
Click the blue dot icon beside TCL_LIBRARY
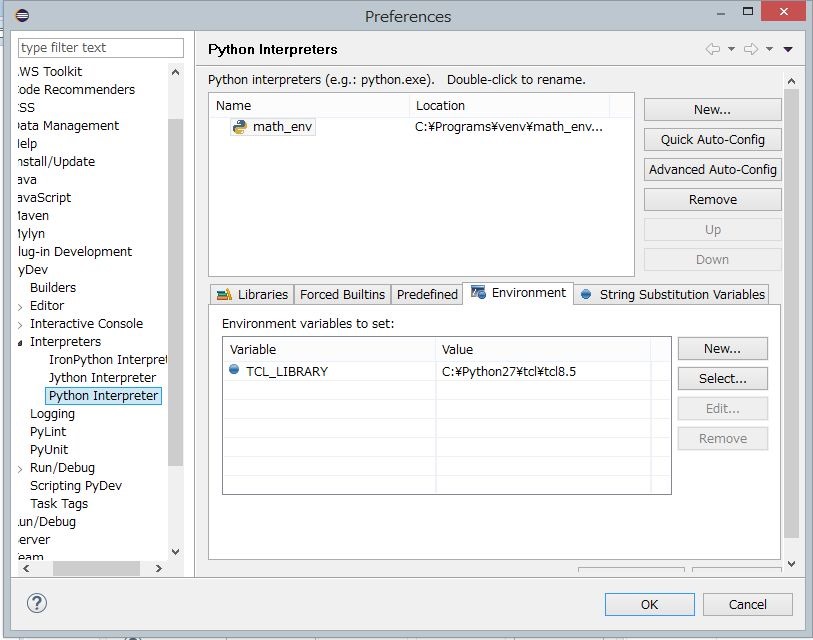click(x=234, y=371)
